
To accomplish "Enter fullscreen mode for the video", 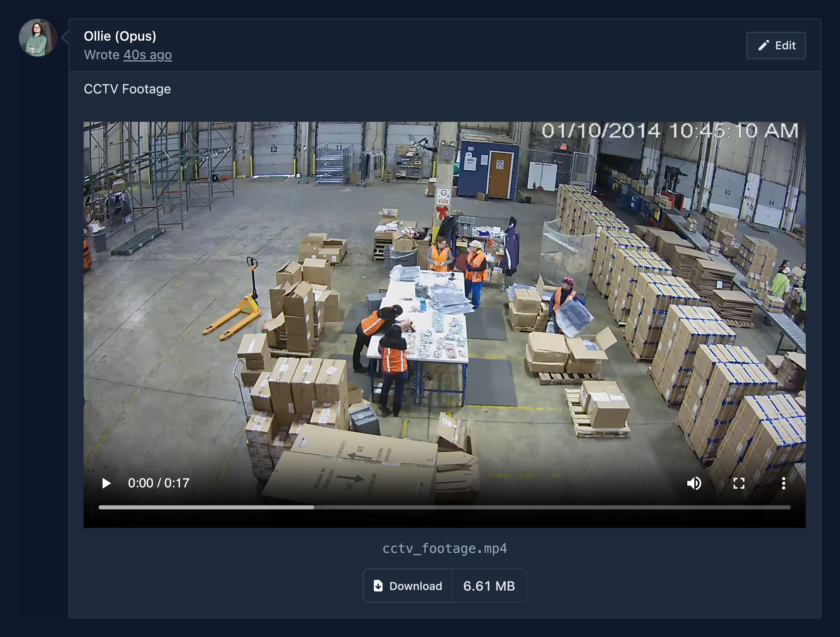I will [739, 483].
